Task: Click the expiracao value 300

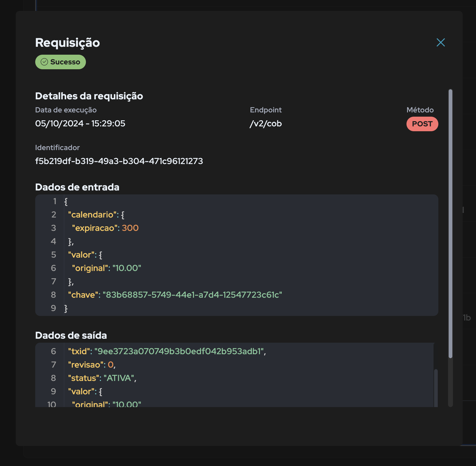Action: tap(130, 228)
